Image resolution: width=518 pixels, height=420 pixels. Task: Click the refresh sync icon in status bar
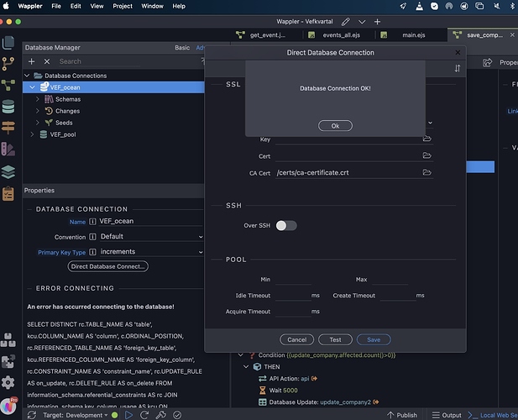(x=32, y=415)
